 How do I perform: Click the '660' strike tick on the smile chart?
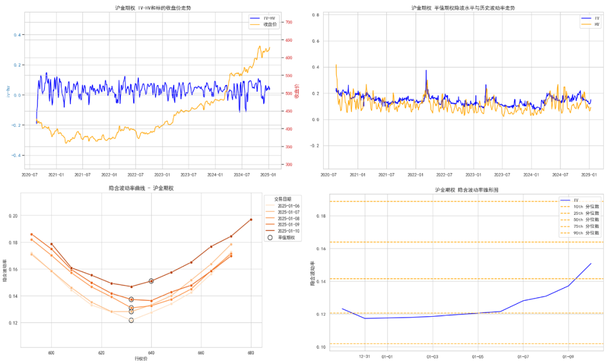coord(201,353)
